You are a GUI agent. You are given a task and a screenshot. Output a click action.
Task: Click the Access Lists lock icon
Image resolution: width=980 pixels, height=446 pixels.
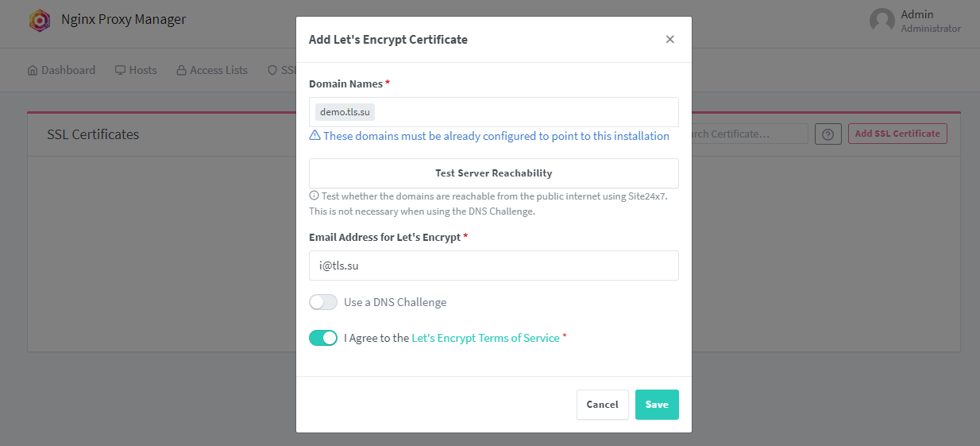click(182, 70)
